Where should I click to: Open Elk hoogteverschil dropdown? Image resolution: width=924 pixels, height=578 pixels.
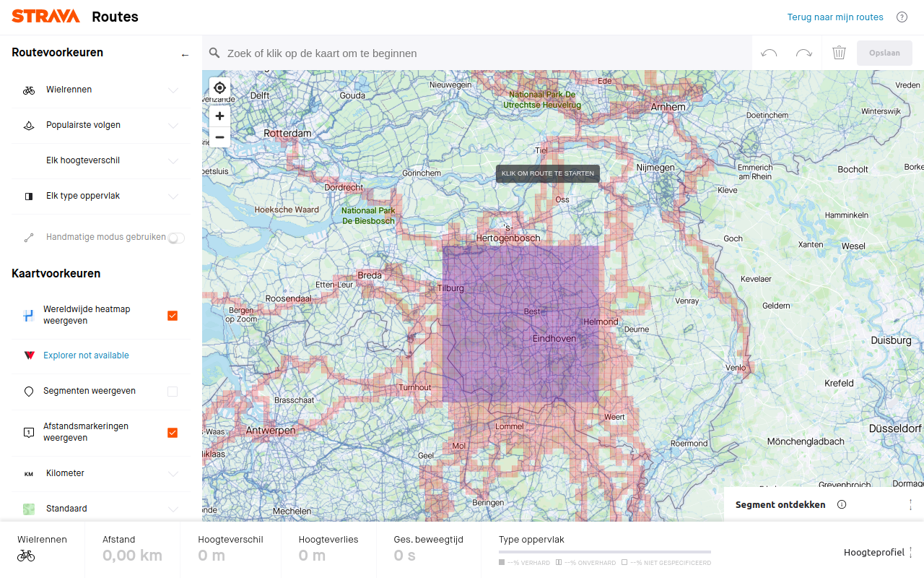coord(101,161)
